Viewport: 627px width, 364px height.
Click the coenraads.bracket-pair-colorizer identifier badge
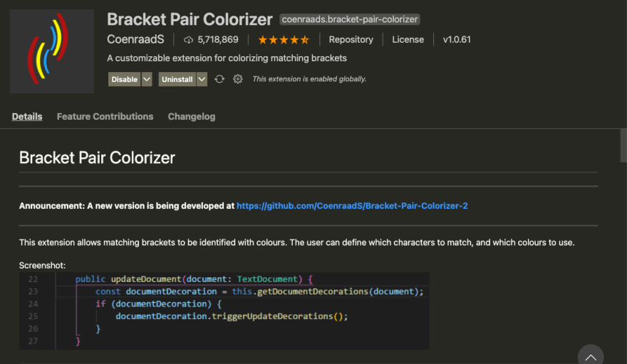350,19
